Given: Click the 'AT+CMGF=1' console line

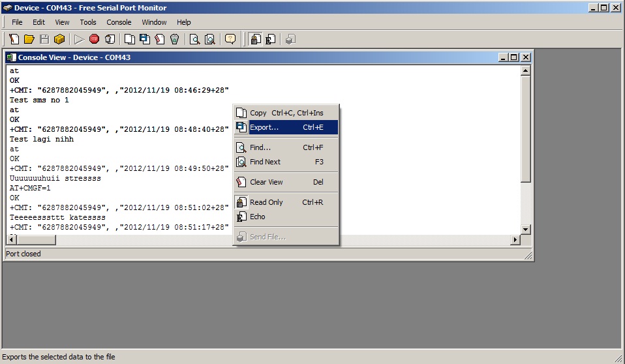Looking at the screenshot, I should pyautogui.click(x=30, y=188).
